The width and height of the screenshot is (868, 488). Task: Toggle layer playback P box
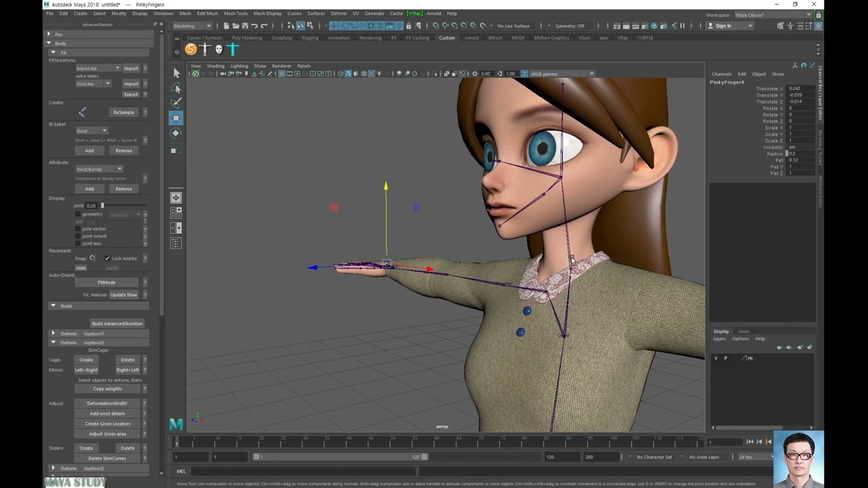(726, 358)
